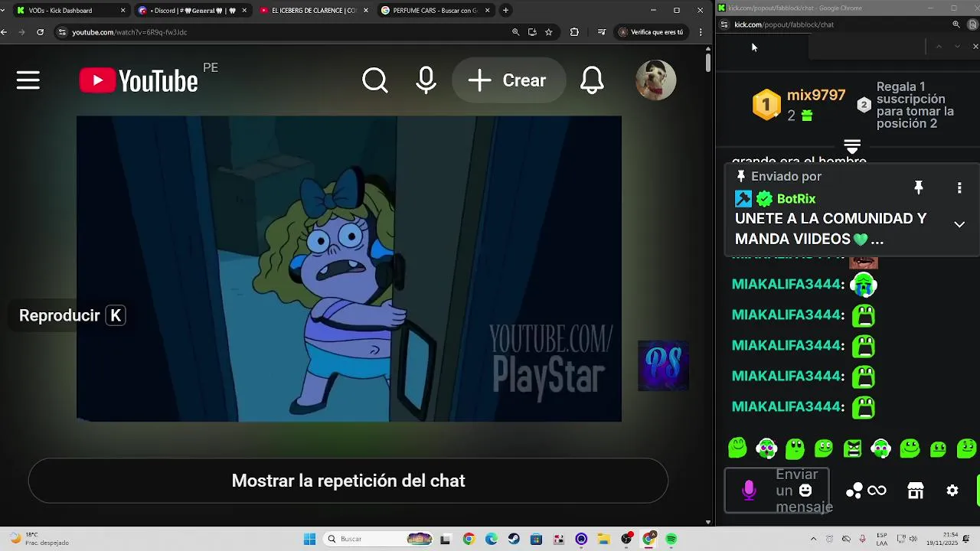
Task: Open Kick chat shop storefront icon
Action: 916,491
